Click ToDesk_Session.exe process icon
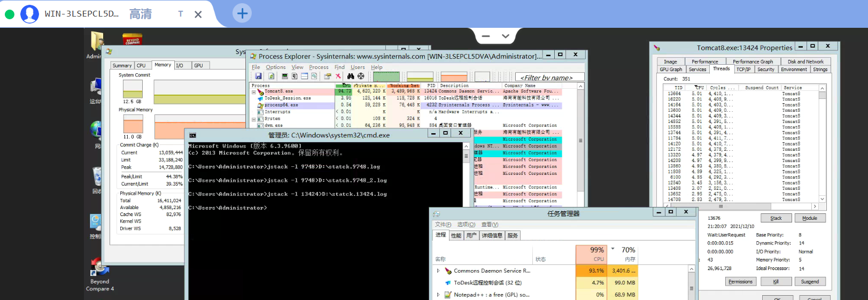This screenshot has width=868, height=300. tap(260, 98)
